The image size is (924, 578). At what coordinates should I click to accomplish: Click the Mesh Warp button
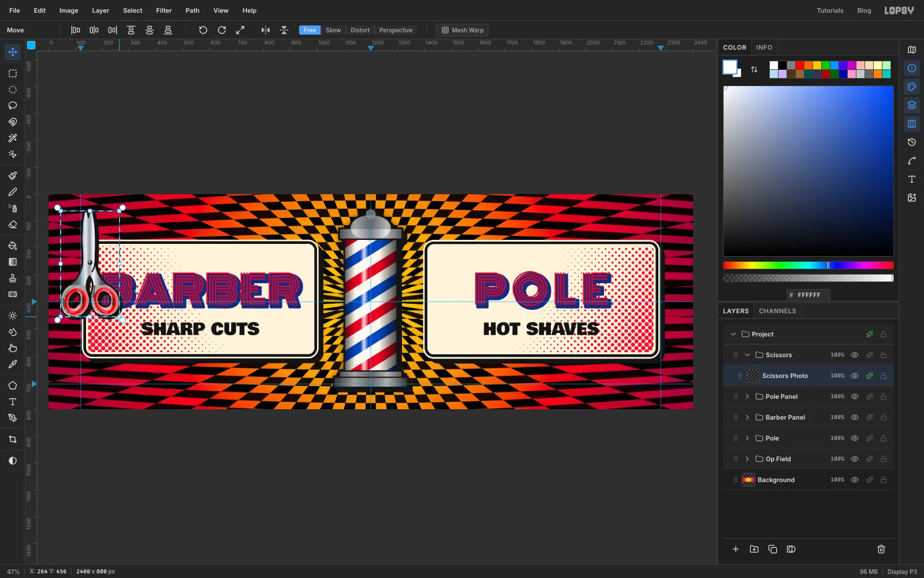coord(463,30)
